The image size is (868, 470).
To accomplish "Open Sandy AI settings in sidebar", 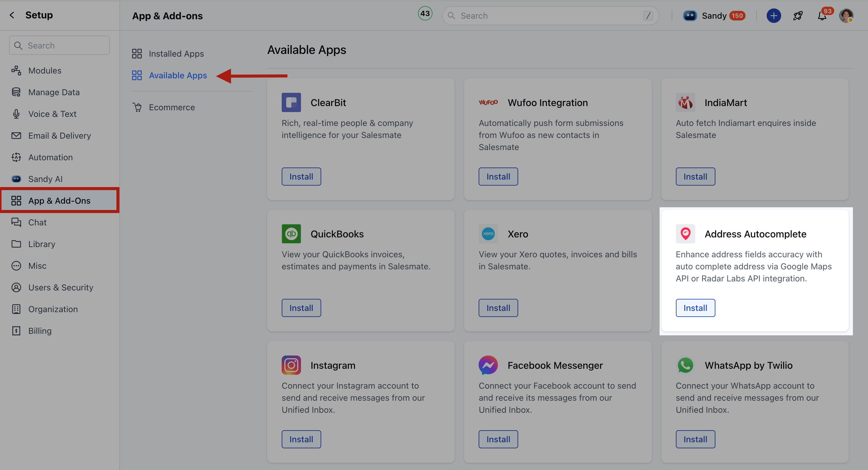I will (x=59, y=179).
